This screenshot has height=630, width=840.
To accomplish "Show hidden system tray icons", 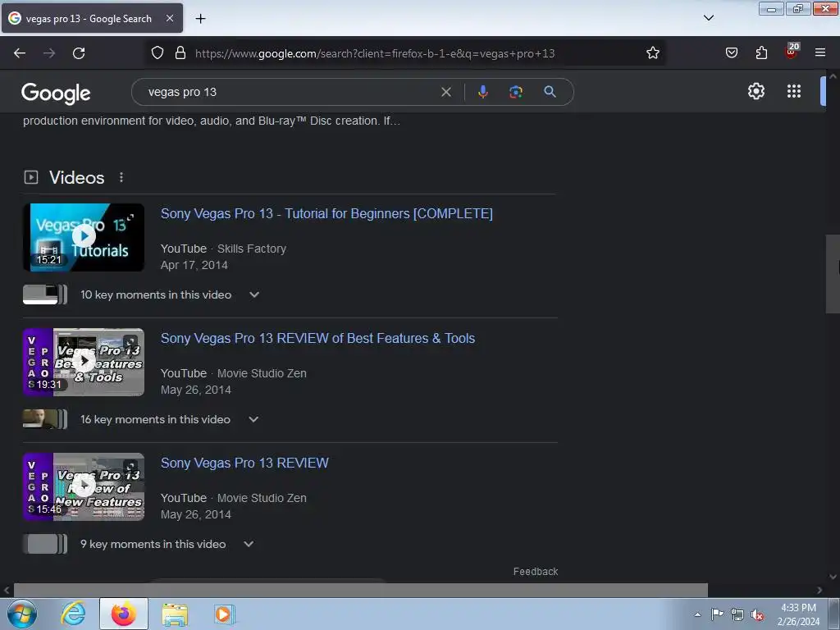I will (x=697, y=614).
